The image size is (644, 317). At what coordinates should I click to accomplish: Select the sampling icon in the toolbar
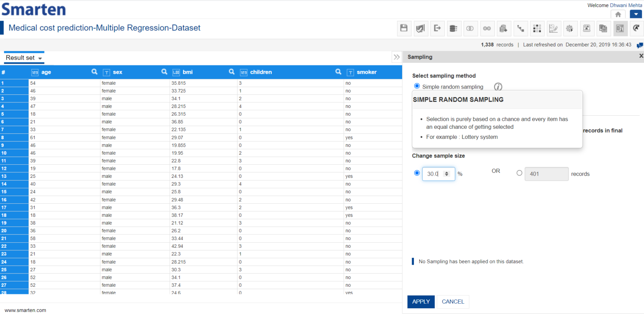(x=620, y=28)
